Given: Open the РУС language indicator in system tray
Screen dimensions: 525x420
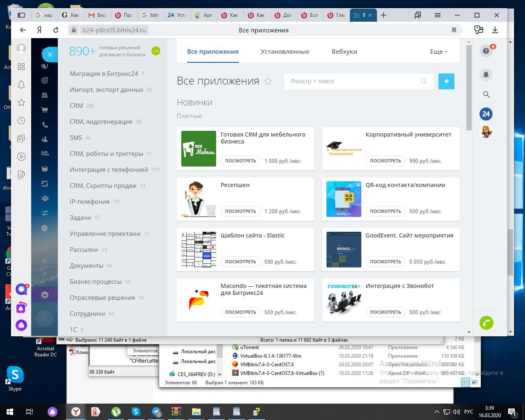Looking at the screenshot, I should point(469,411).
